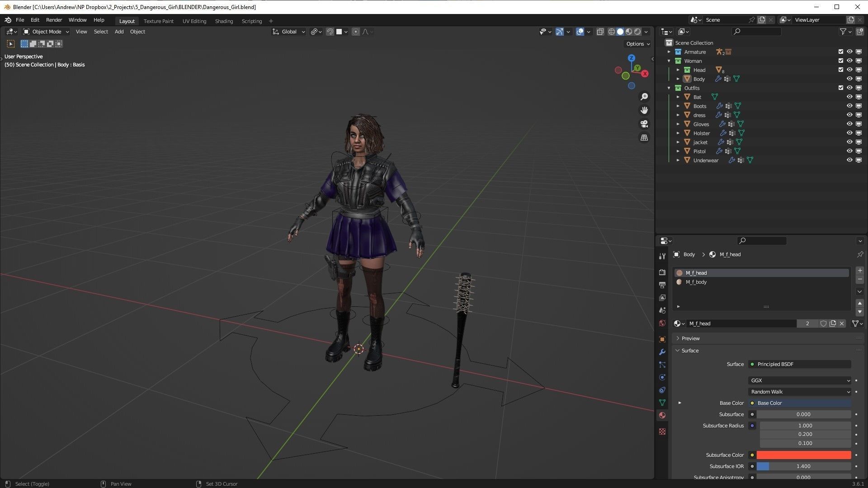Image resolution: width=868 pixels, height=488 pixels.
Task: Switch to the Shading workspace tab
Action: pyautogui.click(x=224, y=21)
